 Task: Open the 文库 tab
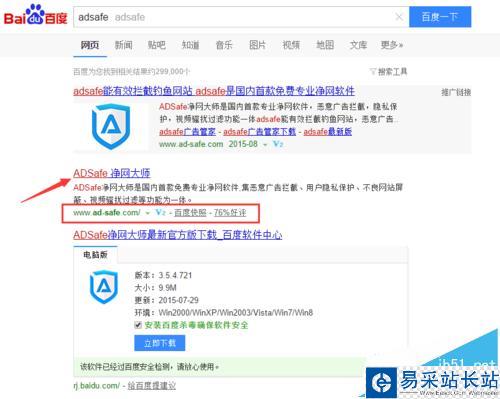pos(358,45)
